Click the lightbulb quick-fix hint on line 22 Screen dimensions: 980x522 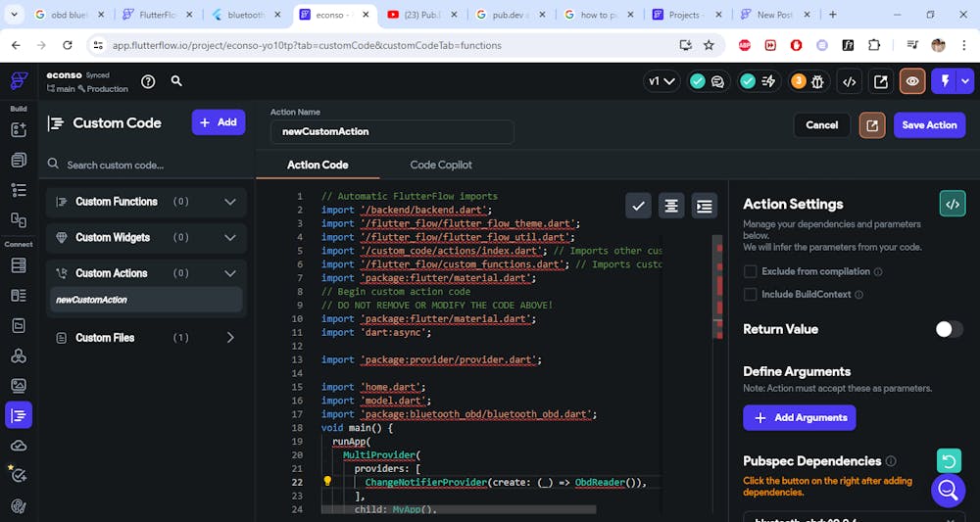(x=327, y=482)
